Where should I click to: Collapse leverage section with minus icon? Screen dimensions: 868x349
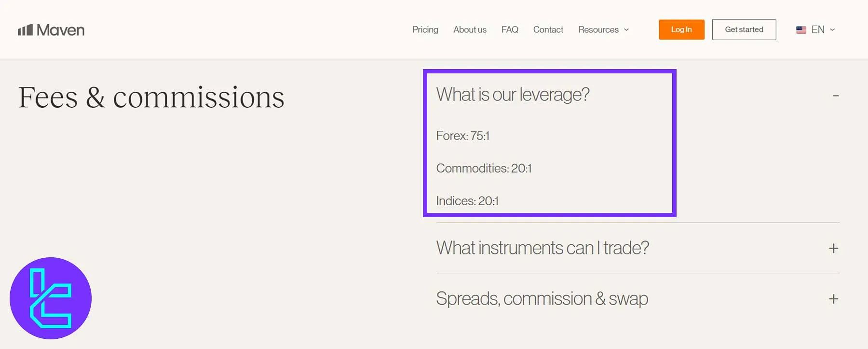(x=836, y=96)
